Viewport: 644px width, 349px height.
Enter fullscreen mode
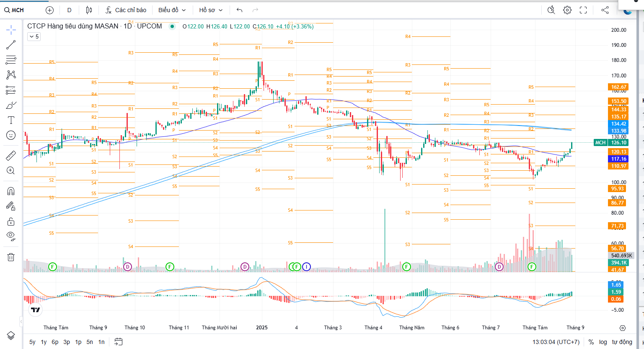click(583, 10)
